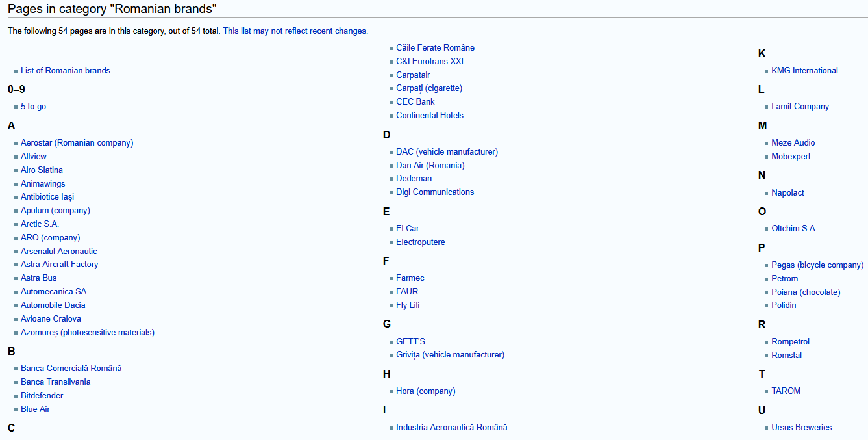Open Poiana (chocolate) link
868x440 pixels.
tap(806, 292)
